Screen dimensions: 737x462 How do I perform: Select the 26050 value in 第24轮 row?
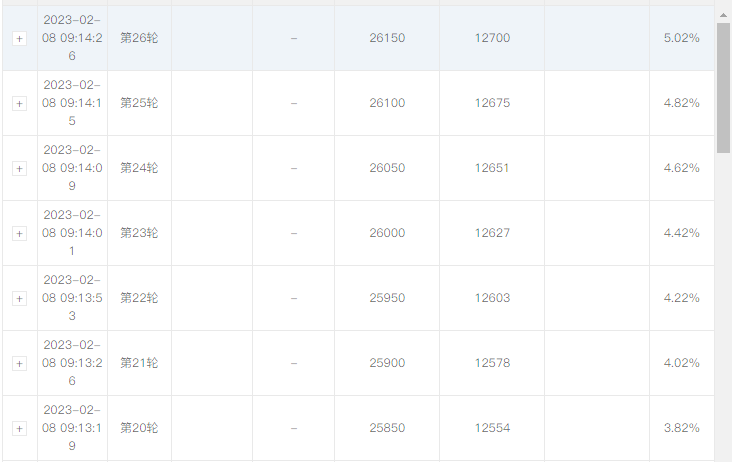click(x=387, y=168)
